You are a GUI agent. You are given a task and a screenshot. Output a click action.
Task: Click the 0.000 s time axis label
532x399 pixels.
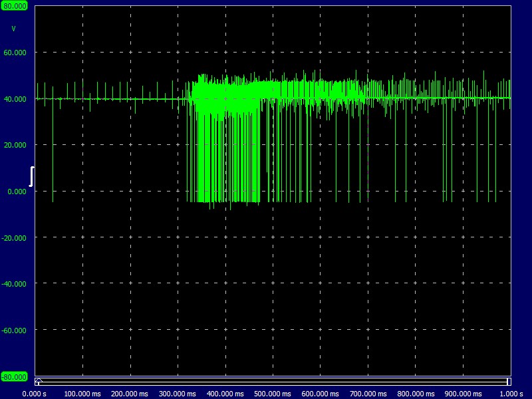click(x=35, y=394)
